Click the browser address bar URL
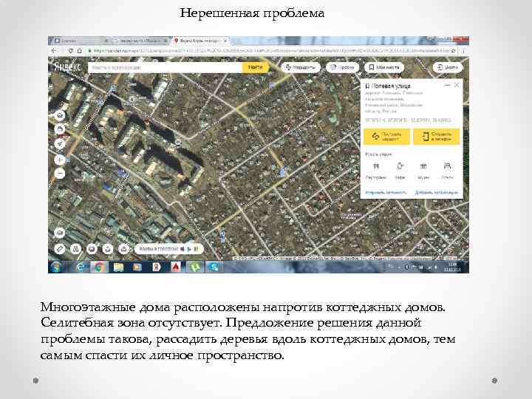 pos(270,50)
